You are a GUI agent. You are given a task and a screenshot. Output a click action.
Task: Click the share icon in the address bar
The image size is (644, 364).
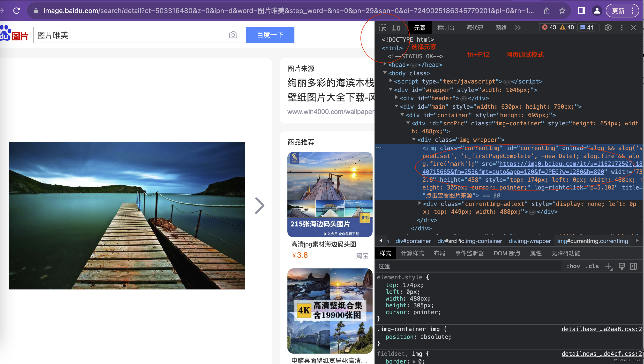(547, 11)
